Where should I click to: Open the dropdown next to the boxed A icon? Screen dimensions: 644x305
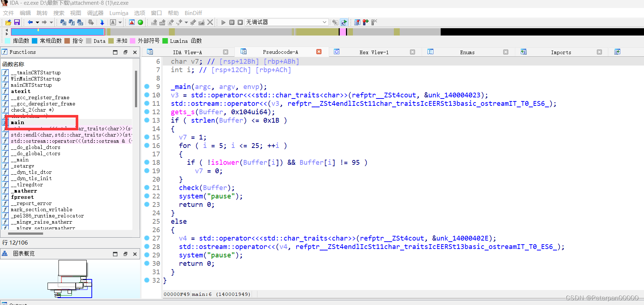(x=120, y=22)
